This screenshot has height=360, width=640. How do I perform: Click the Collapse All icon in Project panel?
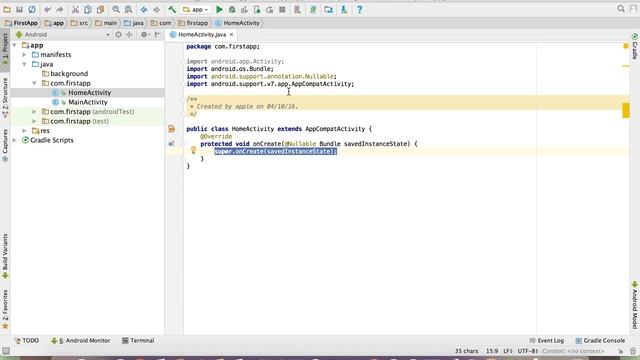click(129, 35)
